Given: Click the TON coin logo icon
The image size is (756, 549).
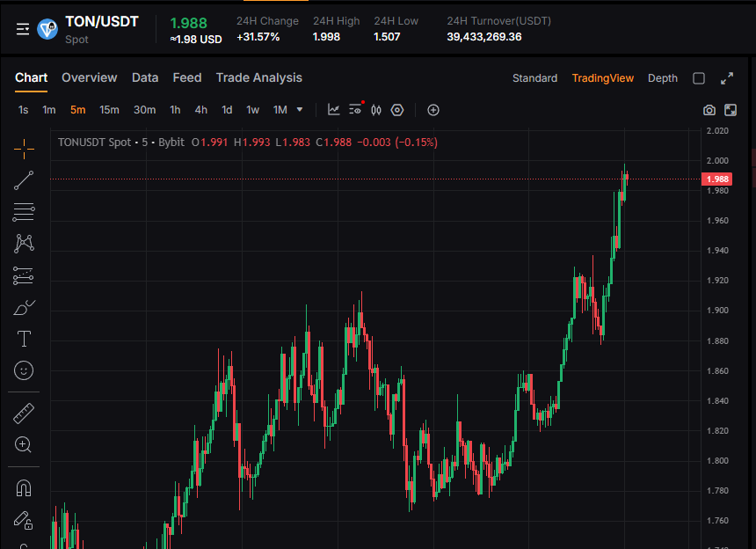Looking at the screenshot, I should tap(47, 29).
